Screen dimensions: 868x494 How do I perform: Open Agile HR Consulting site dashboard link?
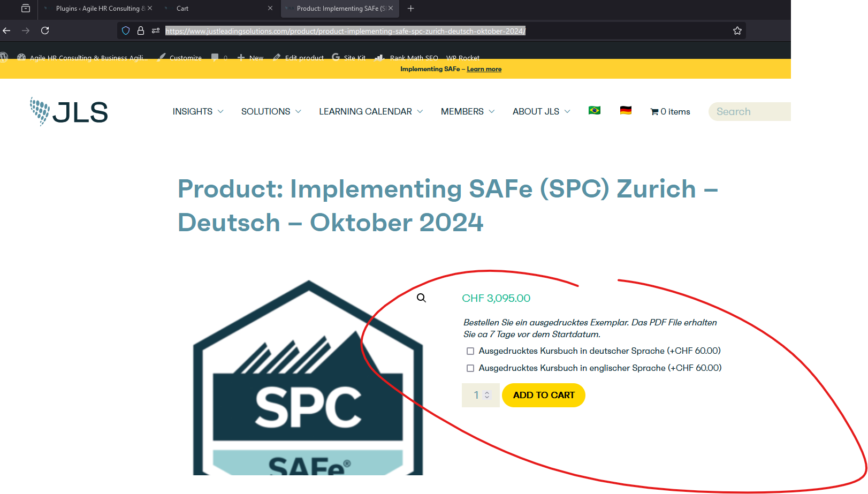82,57
